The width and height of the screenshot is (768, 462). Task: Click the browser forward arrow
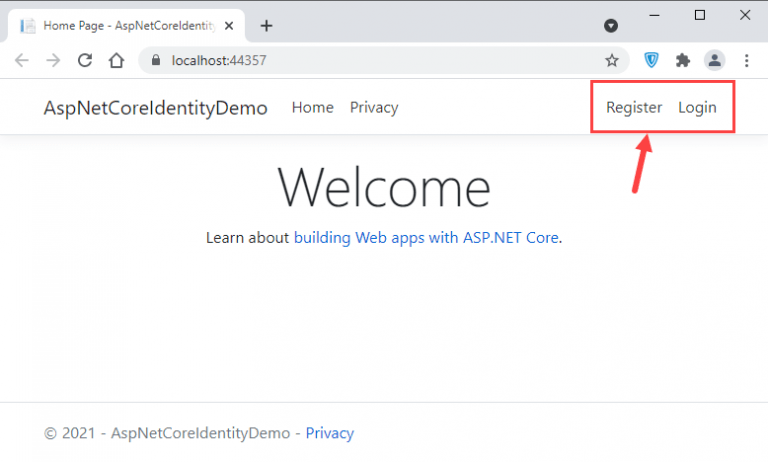(x=54, y=60)
